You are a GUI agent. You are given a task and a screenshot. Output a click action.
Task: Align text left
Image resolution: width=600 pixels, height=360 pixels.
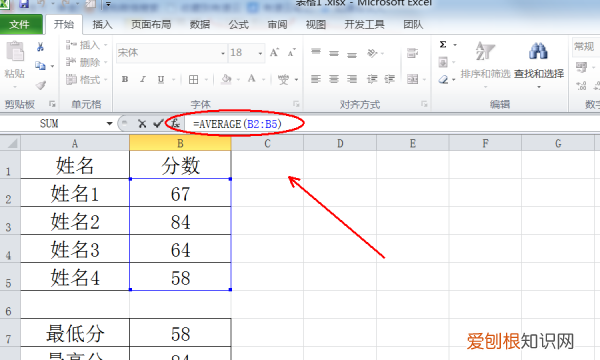click(316, 79)
